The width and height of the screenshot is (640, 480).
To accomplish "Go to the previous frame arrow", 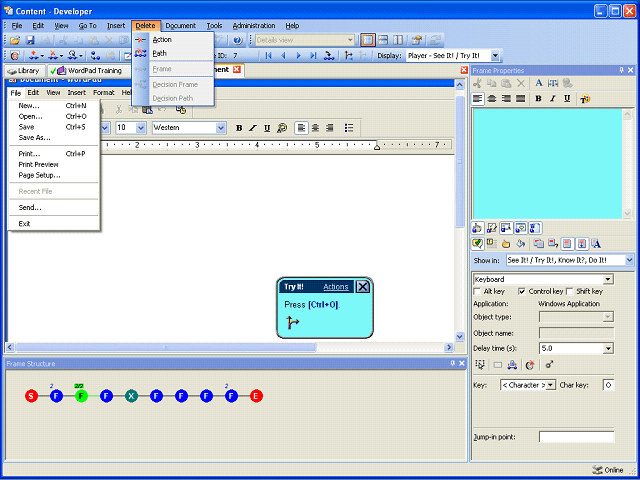I will point(283,56).
